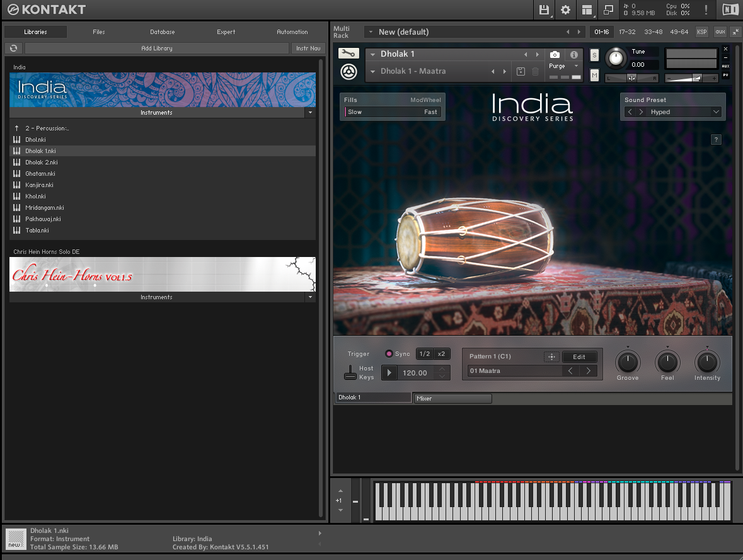This screenshot has height=560, width=743.
Task: Delete the snapshot using the trash icon
Action: tap(535, 72)
